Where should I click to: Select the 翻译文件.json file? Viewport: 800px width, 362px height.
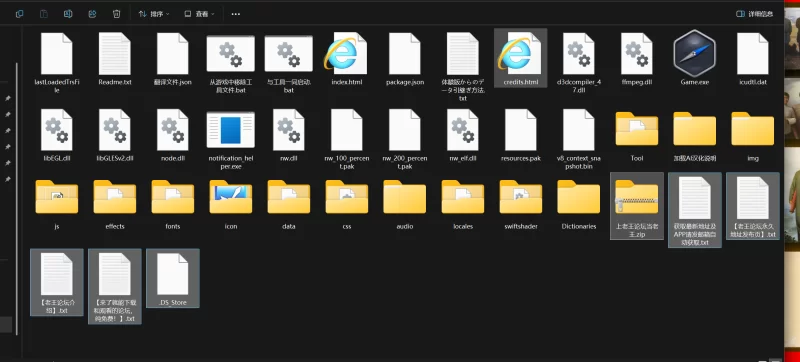click(x=172, y=58)
